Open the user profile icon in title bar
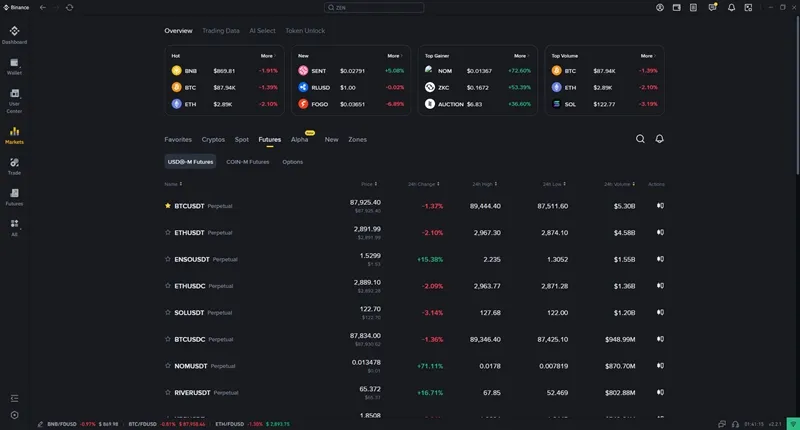800x430 pixels. coord(660,7)
